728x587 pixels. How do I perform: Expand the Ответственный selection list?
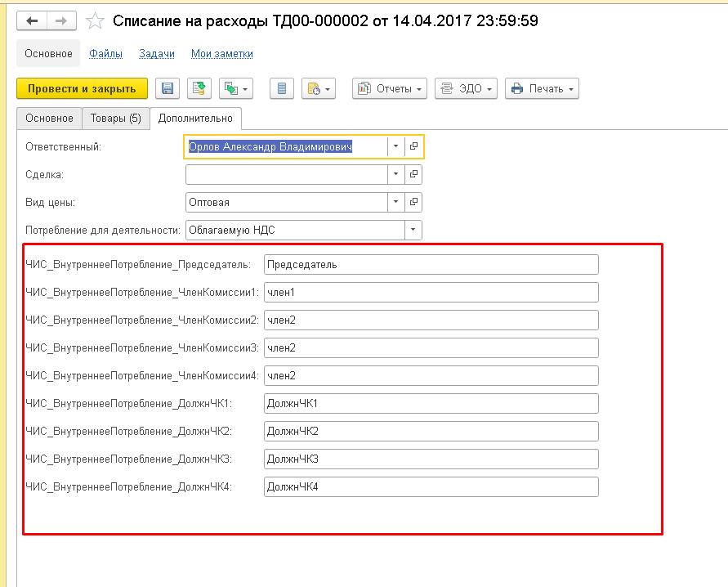point(395,146)
